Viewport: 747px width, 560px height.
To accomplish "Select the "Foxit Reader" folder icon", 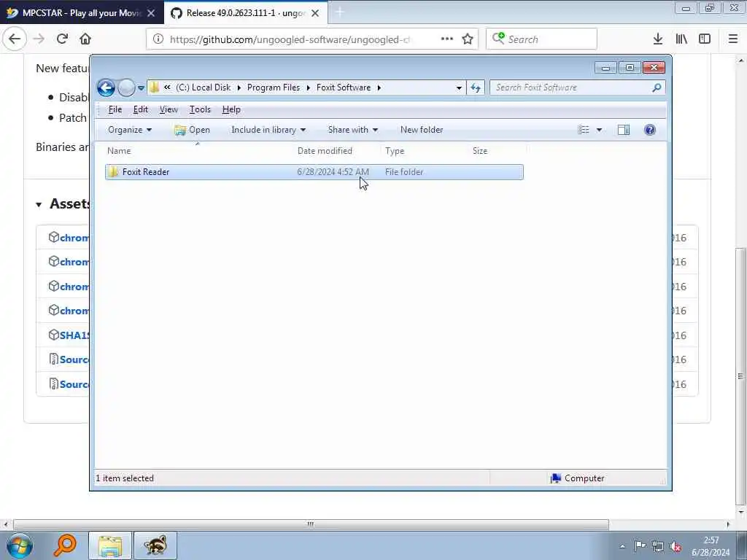I will click(x=113, y=172).
